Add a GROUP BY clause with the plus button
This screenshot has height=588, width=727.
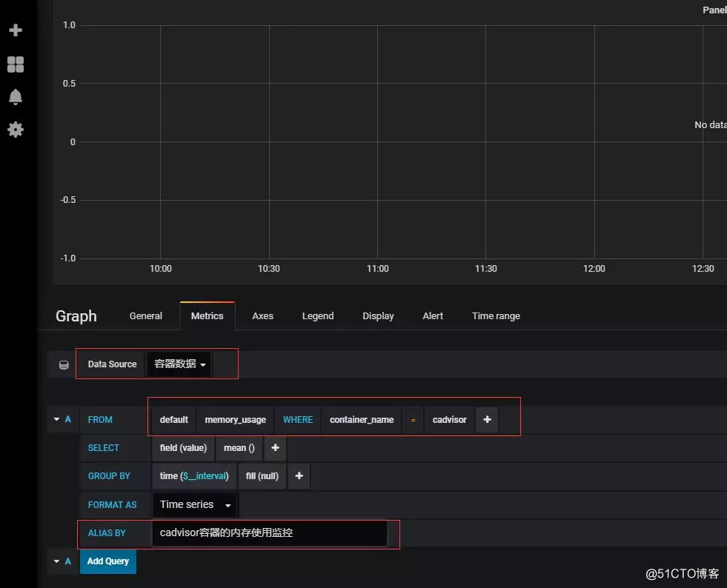pyautogui.click(x=299, y=476)
